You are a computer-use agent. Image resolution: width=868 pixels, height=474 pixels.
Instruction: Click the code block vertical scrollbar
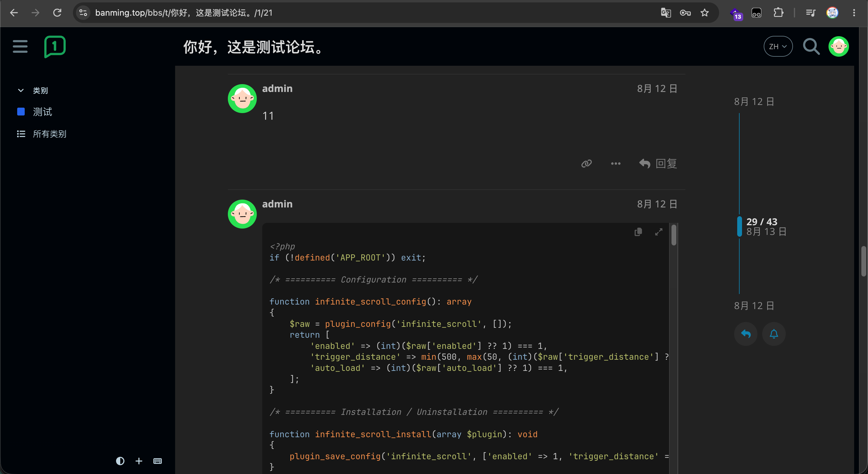674,235
